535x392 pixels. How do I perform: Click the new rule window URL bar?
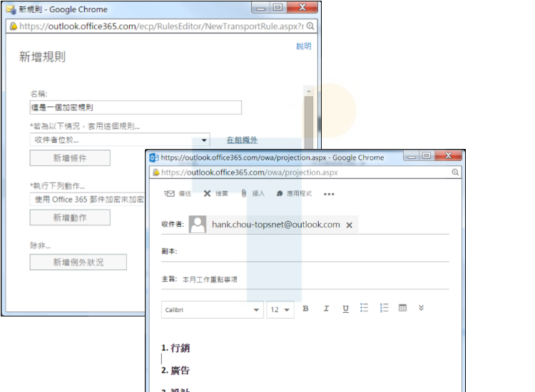[162, 26]
